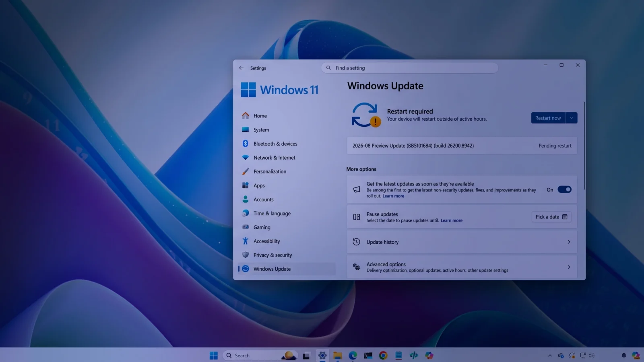The height and width of the screenshot is (362, 644).
Task: Click the Windows Update sidebar icon
Action: pyautogui.click(x=246, y=269)
